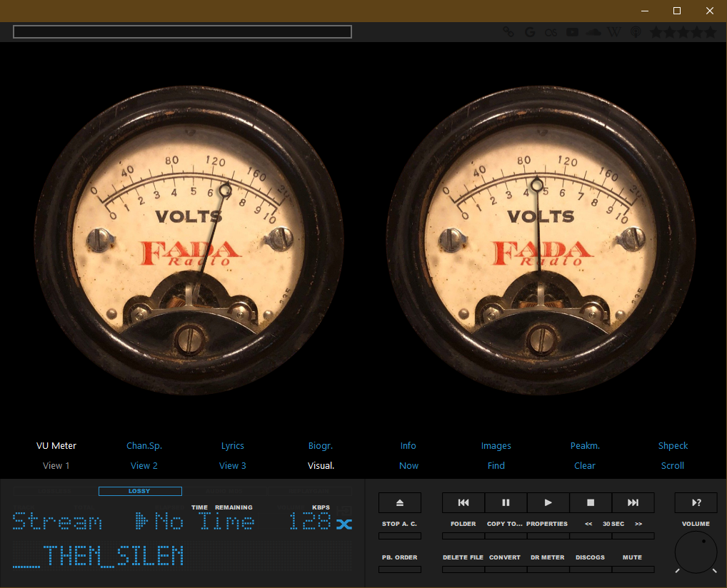Open Shpeck visualisation tab
This screenshot has width=727, height=588.
[x=673, y=446]
